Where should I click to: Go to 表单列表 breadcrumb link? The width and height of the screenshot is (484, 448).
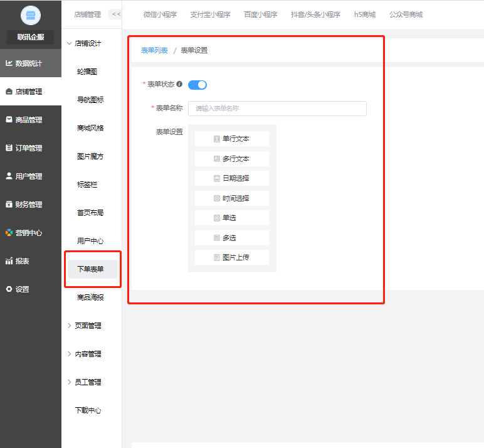[154, 50]
